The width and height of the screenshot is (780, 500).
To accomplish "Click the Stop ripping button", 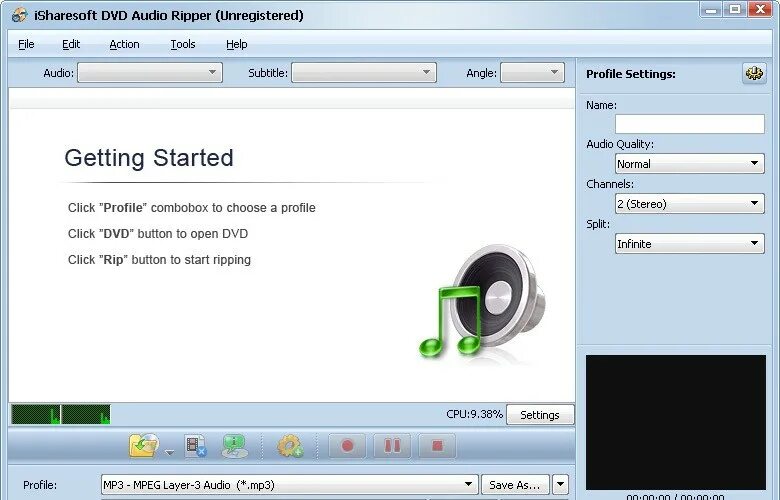I will point(437,445).
